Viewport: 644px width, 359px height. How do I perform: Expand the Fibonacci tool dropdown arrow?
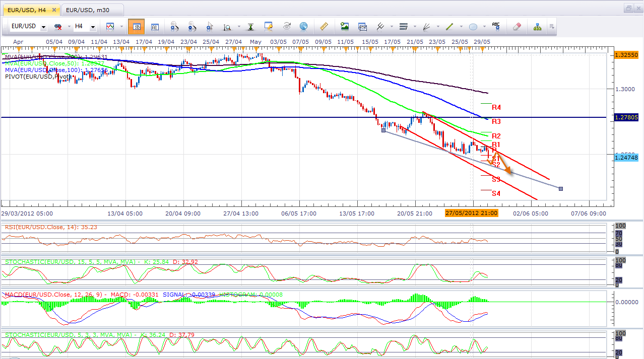click(415, 27)
